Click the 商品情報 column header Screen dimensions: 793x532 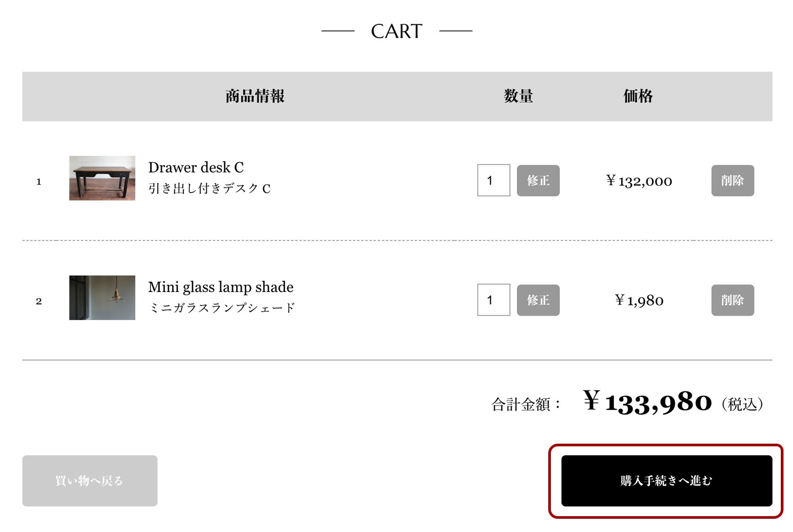255,96
